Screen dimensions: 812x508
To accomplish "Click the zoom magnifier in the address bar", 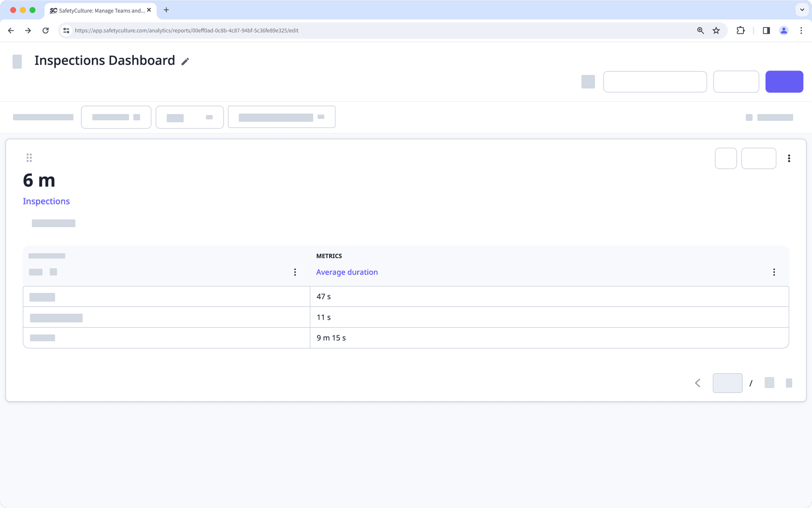I will pyautogui.click(x=700, y=30).
